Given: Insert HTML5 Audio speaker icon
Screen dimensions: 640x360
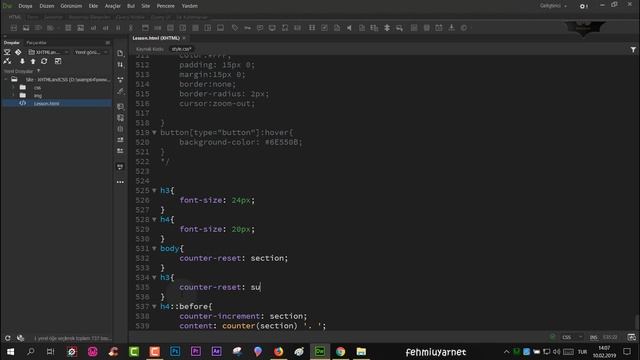Looking at the screenshot, I should coord(349,28).
